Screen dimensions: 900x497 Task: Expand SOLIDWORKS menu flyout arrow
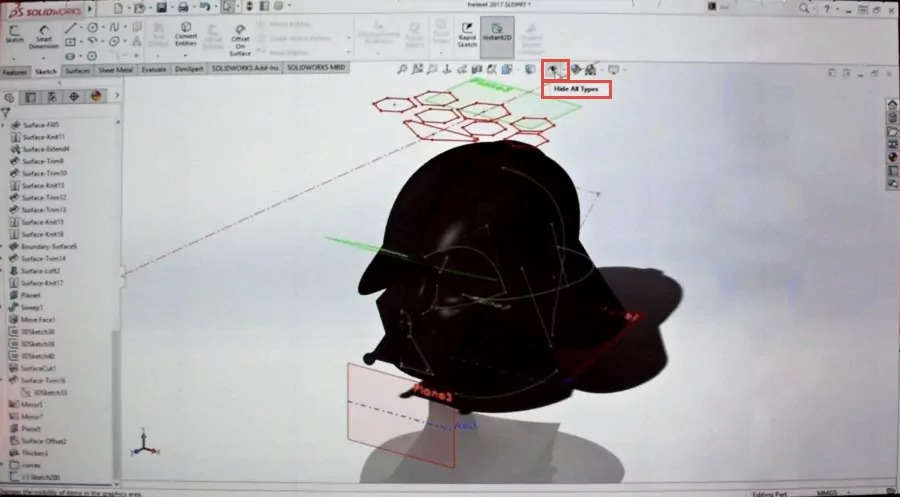(x=90, y=9)
